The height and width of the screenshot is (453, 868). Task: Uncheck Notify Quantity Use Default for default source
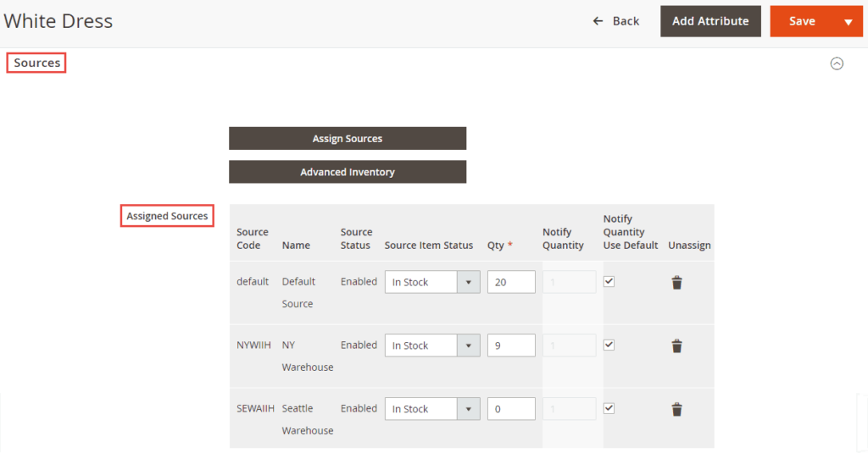click(609, 281)
